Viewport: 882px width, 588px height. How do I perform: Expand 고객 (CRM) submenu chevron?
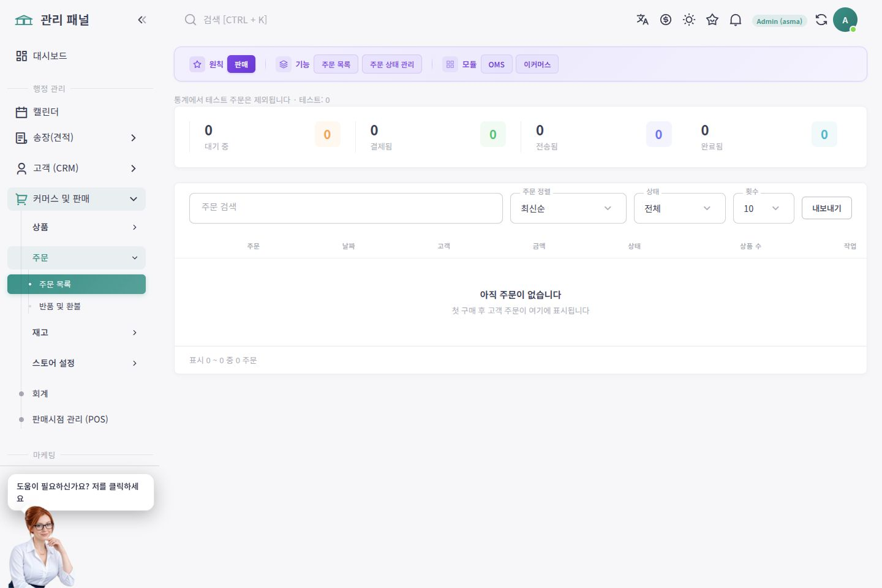134,168
